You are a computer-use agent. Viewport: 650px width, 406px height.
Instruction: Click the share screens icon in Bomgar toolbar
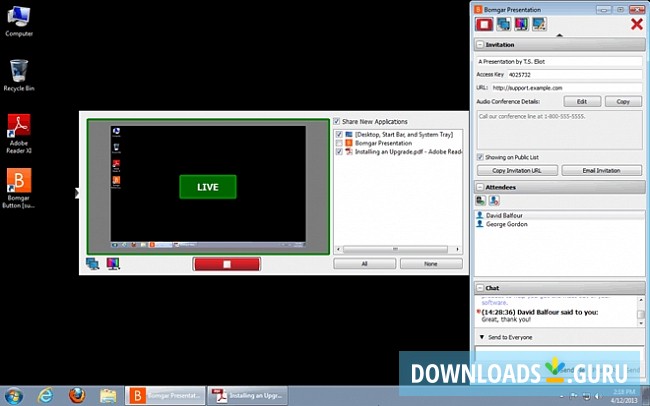pyautogui.click(x=503, y=24)
